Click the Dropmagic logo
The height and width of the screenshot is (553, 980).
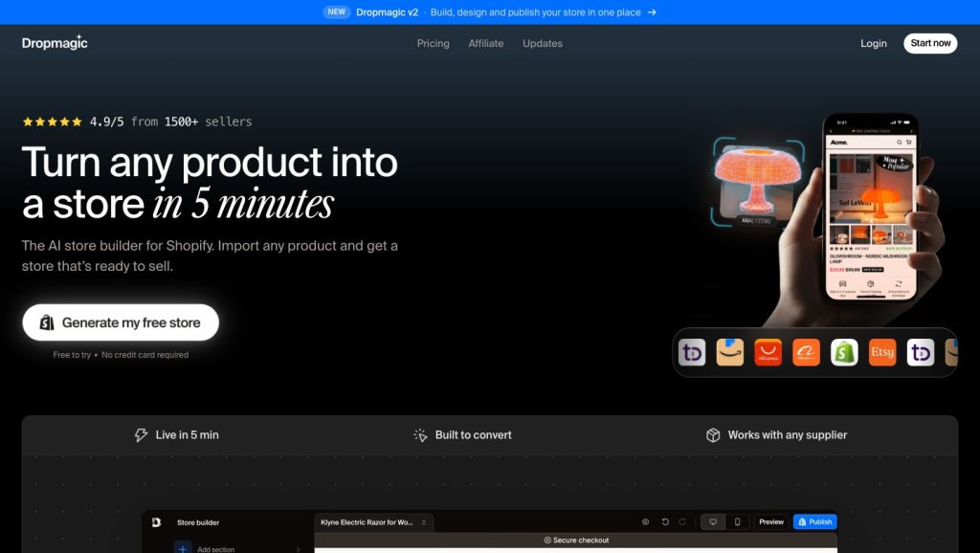55,42
